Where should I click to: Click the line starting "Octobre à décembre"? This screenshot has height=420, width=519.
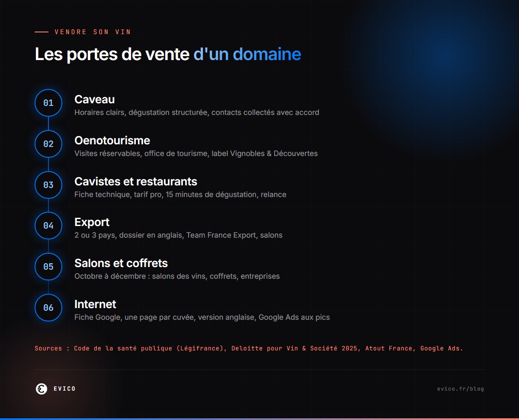click(x=177, y=276)
